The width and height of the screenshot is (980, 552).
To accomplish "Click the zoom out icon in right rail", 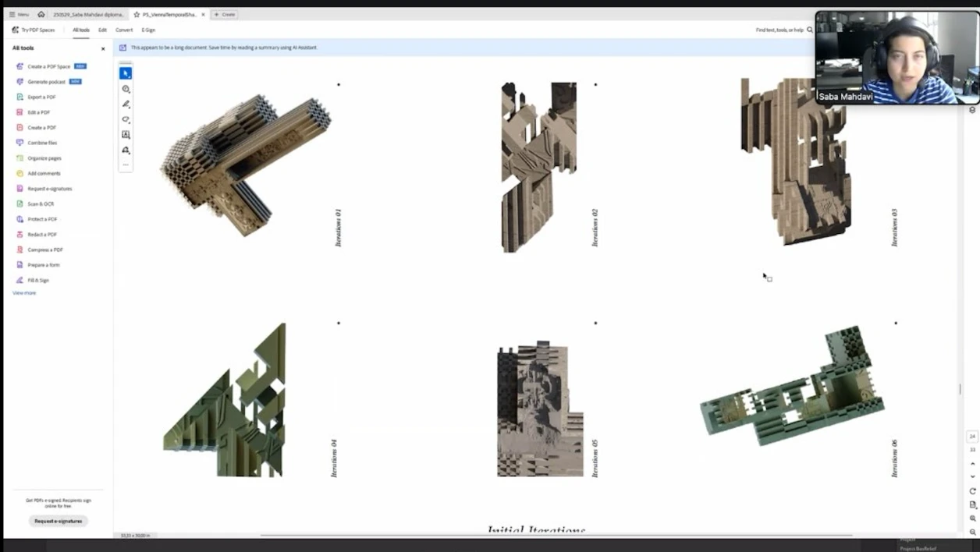I will click(x=972, y=532).
